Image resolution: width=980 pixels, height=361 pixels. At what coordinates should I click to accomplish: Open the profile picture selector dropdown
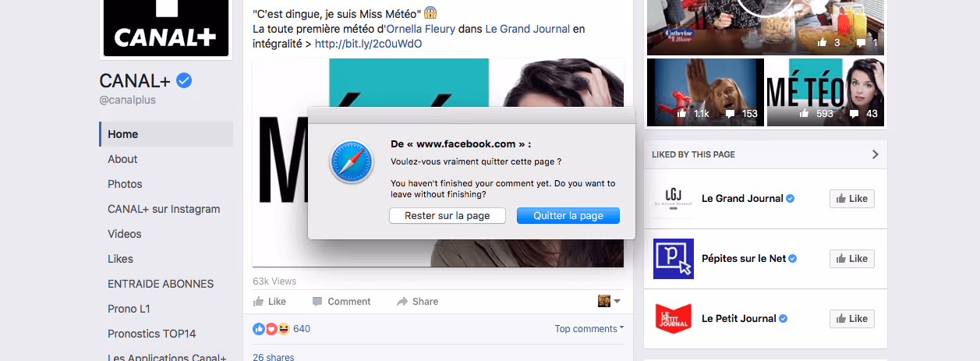tap(609, 301)
